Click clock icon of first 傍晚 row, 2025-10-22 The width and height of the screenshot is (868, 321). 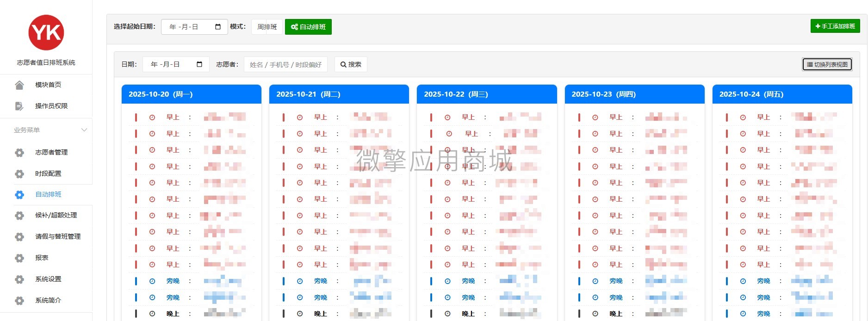point(447,281)
